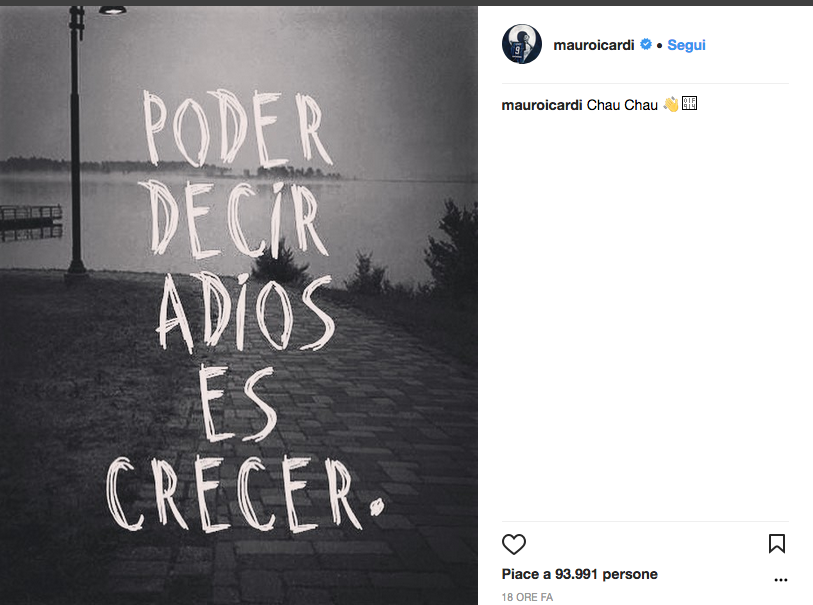Open the mauroicardi profile avatar
The image size is (813, 605).
click(522, 44)
